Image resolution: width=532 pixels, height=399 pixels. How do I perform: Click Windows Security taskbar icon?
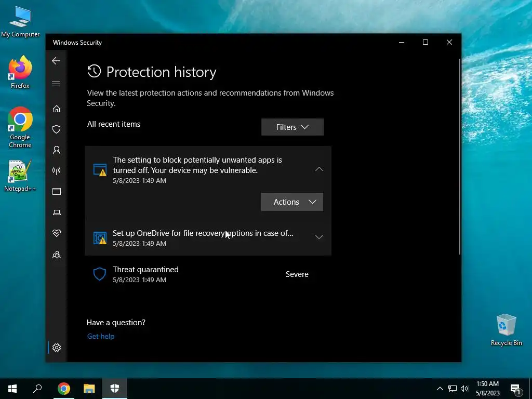pyautogui.click(x=115, y=389)
